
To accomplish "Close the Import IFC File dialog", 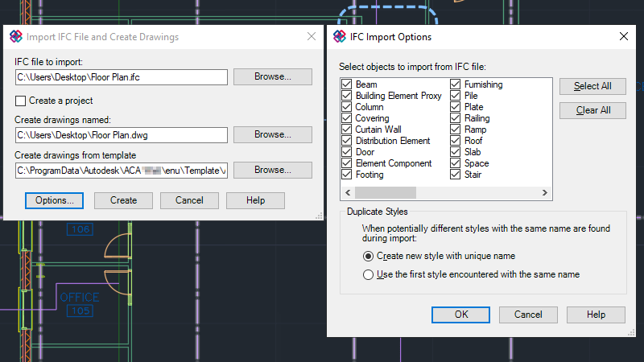I will (312, 36).
